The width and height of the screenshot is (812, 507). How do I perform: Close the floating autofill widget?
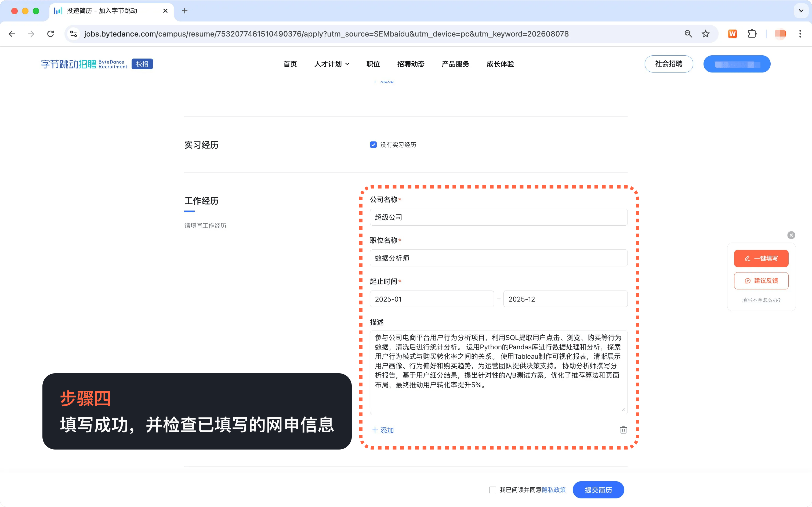click(791, 235)
